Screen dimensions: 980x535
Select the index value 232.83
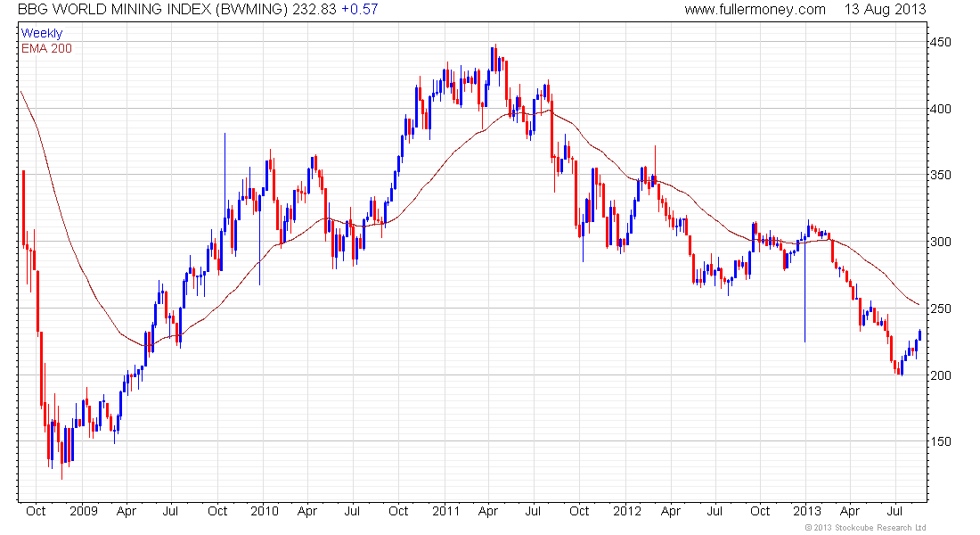[314, 10]
